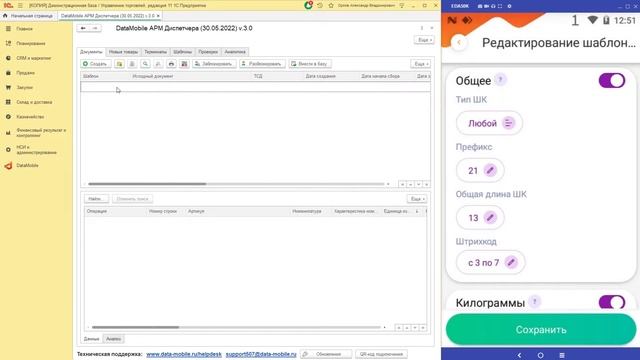Image resolution: width=640 pixels, height=360 pixels.
Task: Click the third documents toolbar icon
Action: (x=132, y=64)
